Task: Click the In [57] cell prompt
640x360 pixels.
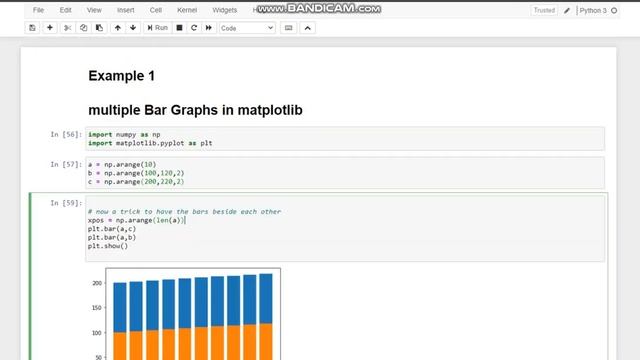Action: pyautogui.click(x=66, y=164)
